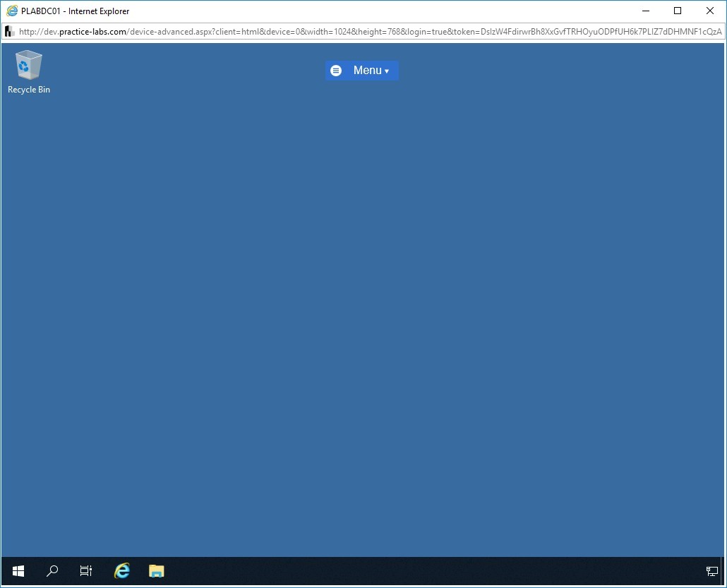The image size is (727, 588).
Task: Close the PLABDC01 Internet Explorer window
Action: tap(710, 11)
